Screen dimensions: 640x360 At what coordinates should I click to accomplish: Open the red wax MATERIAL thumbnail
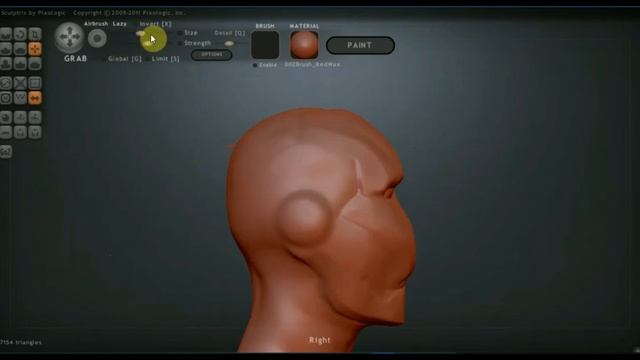(x=304, y=45)
